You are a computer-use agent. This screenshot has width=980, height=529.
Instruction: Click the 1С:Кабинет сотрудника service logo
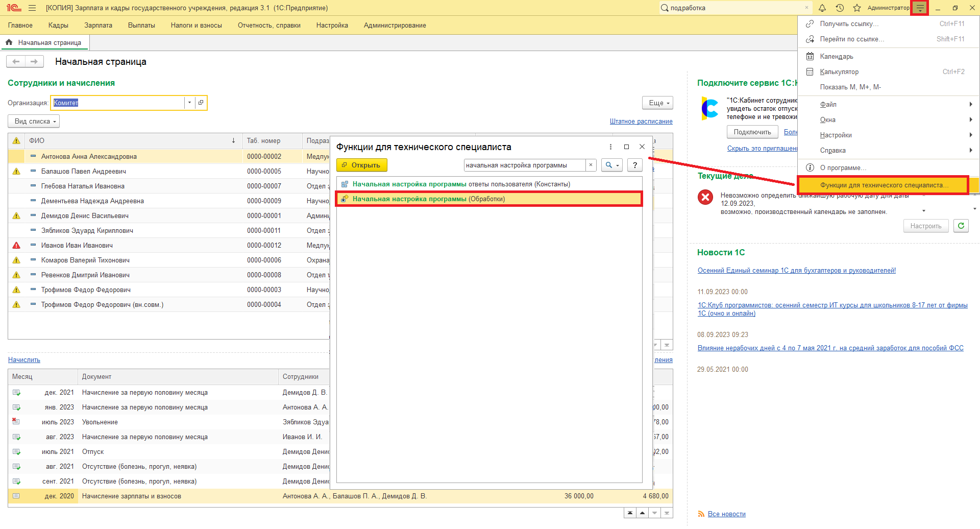710,108
